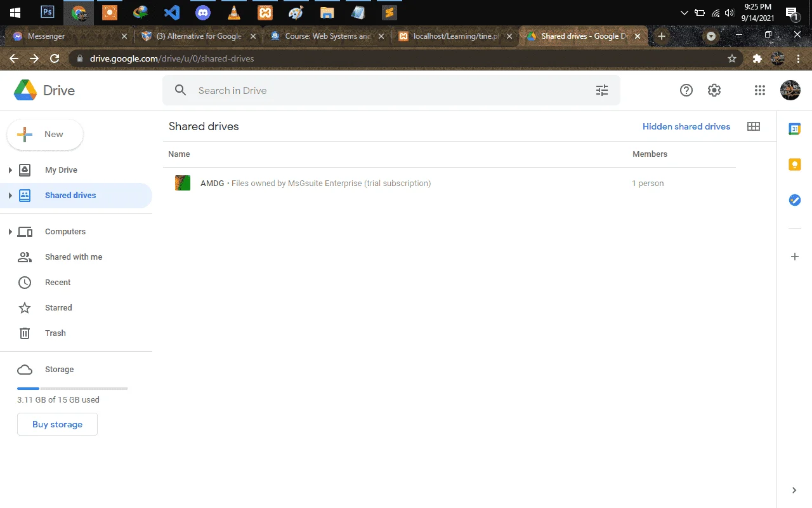
Task: Open Computers in sidebar
Action: [65, 232]
